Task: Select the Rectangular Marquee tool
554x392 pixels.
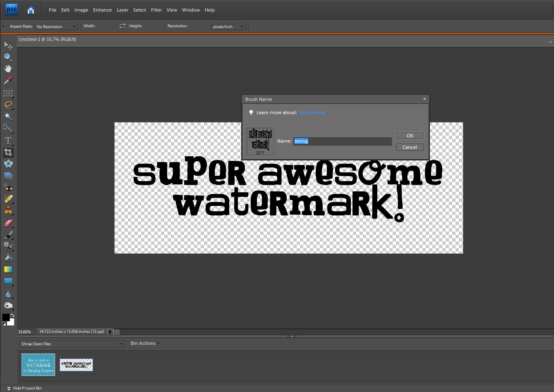Action: tap(8, 93)
